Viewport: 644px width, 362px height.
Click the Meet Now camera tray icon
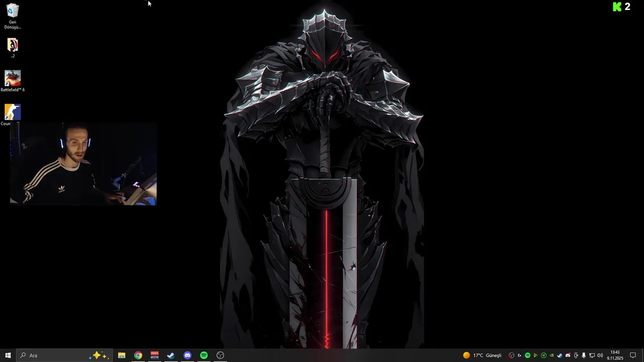576,355
